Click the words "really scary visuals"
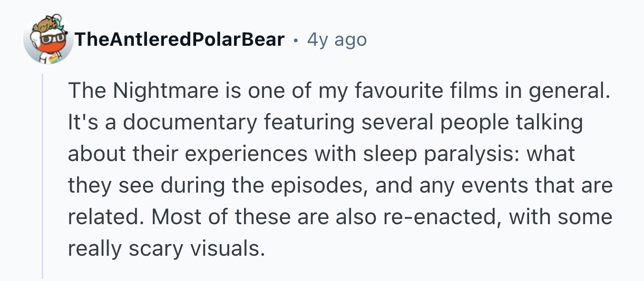This screenshot has width=644, height=281. 165,248
